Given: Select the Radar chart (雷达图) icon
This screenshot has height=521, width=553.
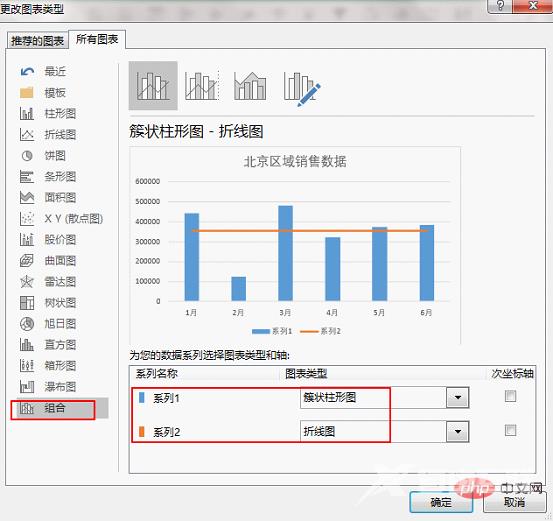Looking at the screenshot, I should (27, 281).
